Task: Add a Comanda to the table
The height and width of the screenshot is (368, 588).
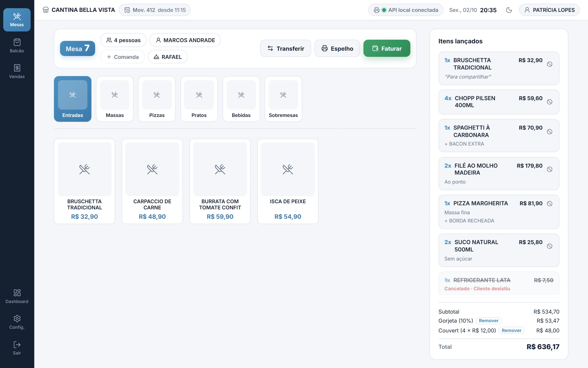Action: tap(122, 57)
